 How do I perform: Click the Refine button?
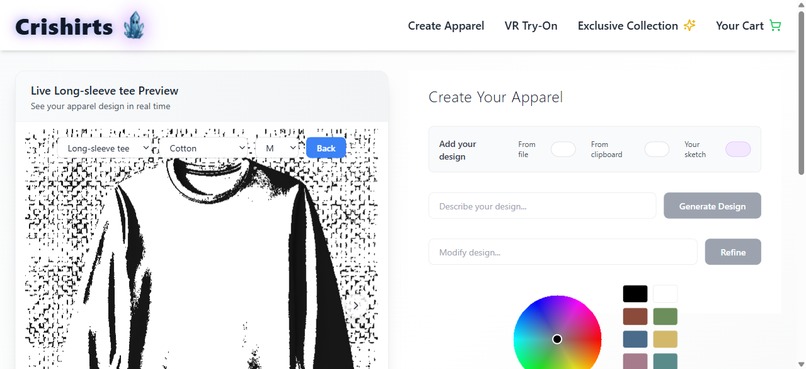pos(732,252)
